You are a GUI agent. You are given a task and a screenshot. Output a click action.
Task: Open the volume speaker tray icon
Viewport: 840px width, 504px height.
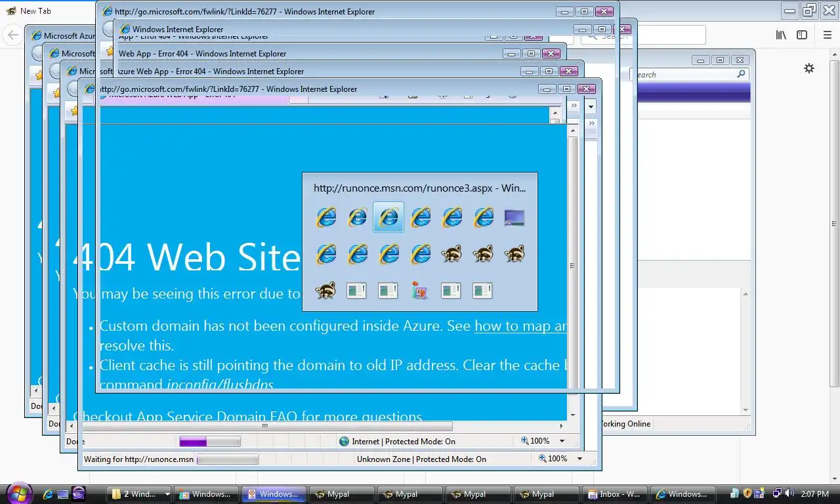[x=789, y=493]
